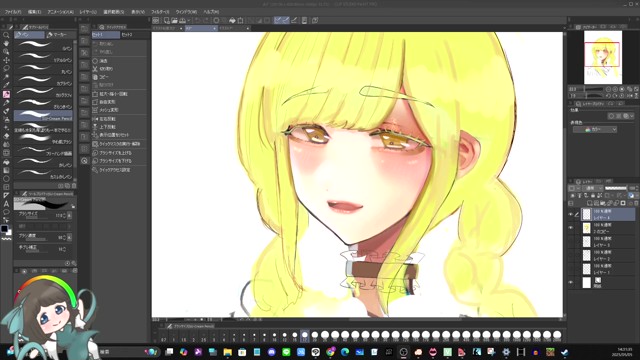This screenshot has width=640, height=360.
Task: Click the Open file icon in the command bar
Action: (x=174, y=20)
